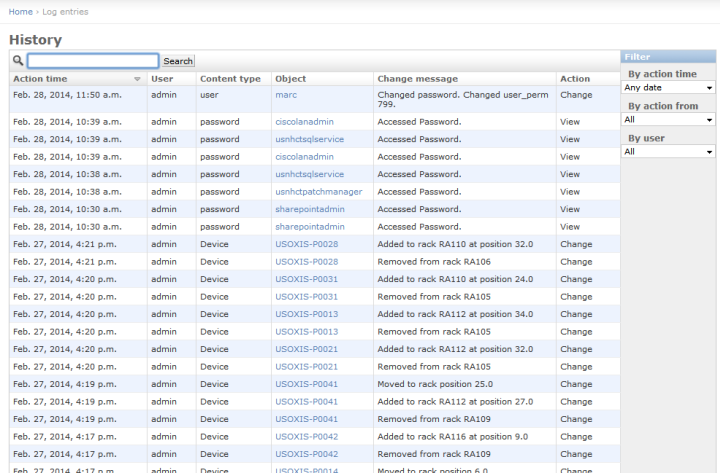Sort by the Object column header

click(x=291, y=79)
